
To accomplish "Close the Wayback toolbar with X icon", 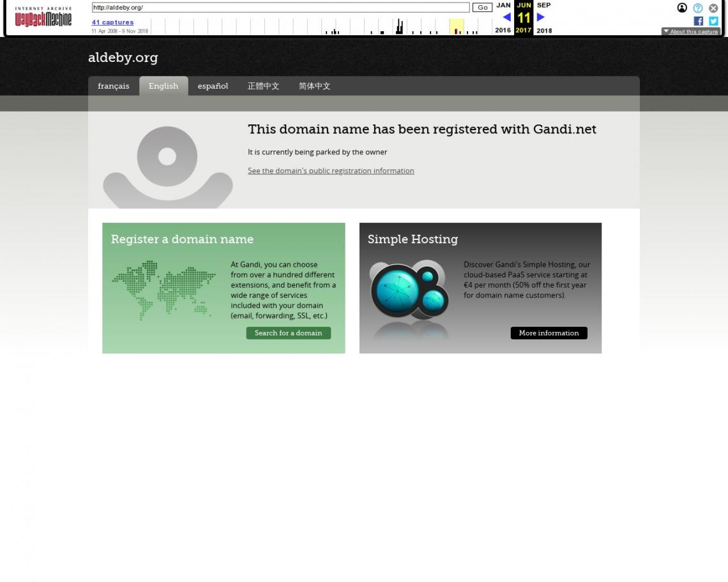I will [713, 8].
